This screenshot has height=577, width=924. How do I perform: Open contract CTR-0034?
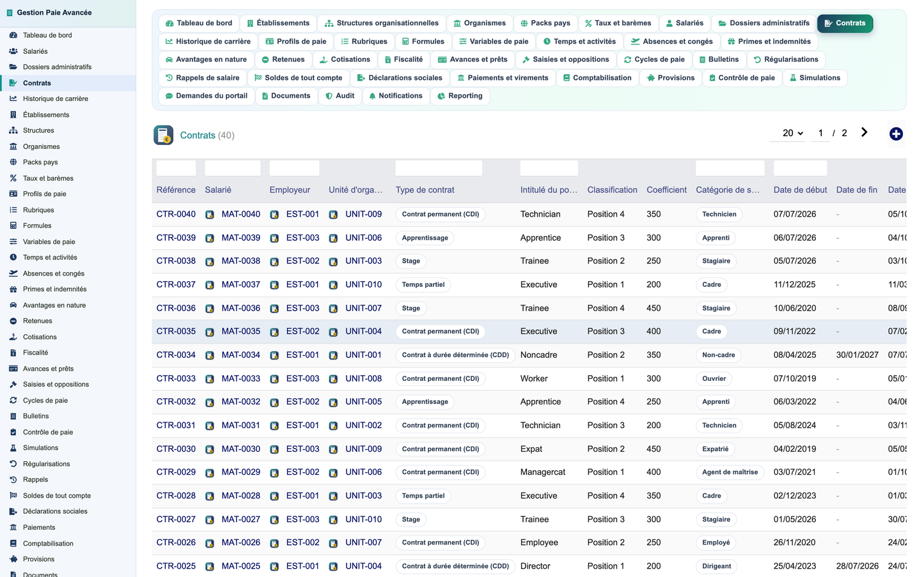coord(176,355)
